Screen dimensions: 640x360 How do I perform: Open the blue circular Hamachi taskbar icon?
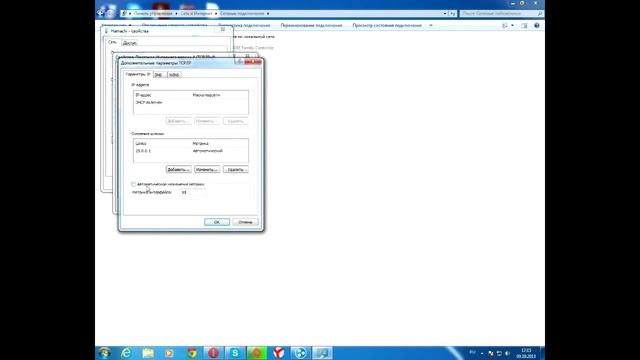(x=300, y=353)
